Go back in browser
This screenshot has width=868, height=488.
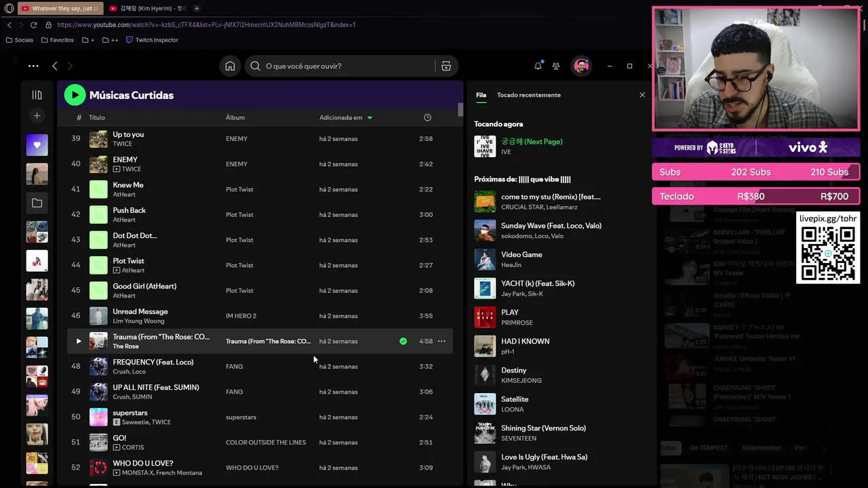pos(9,25)
